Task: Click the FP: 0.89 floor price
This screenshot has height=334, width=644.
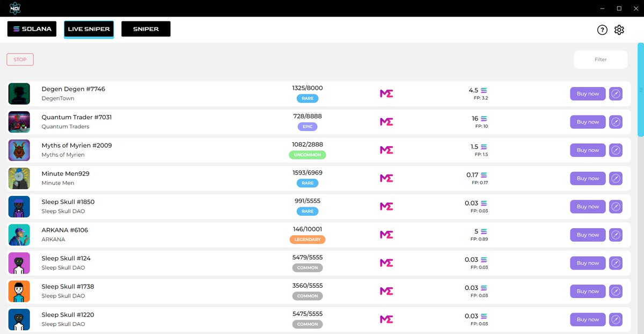Action: tap(479, 239)
